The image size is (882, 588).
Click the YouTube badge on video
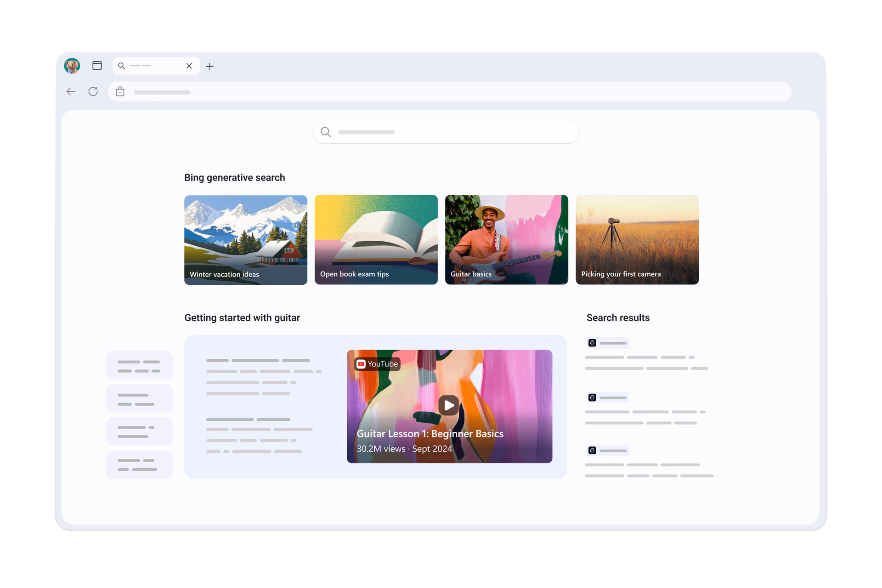coord(378,364)
